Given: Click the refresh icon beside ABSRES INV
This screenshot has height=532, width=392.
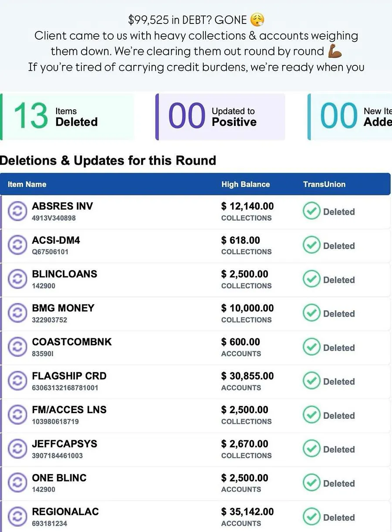Looking at the screenshot, I should (x=17, y=211).
